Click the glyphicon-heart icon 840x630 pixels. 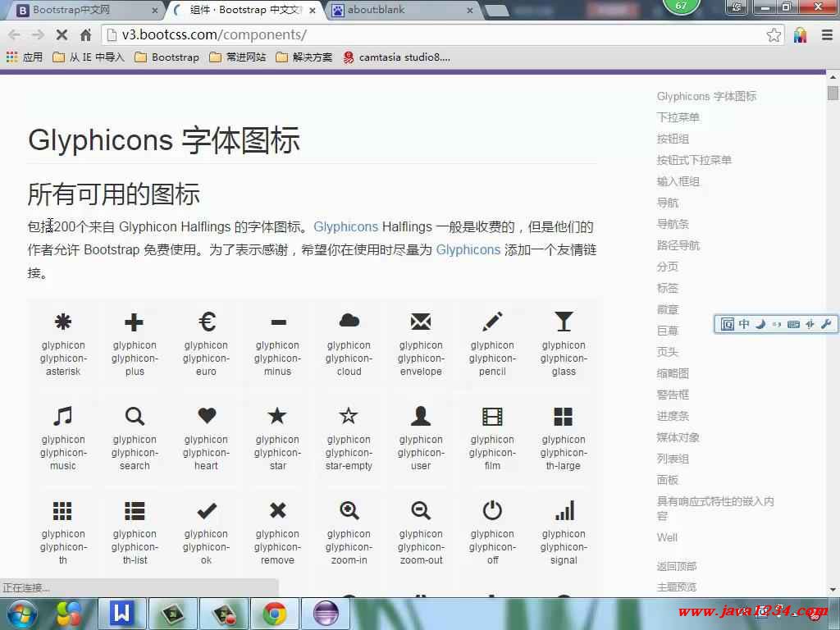[x=207, y=416]
